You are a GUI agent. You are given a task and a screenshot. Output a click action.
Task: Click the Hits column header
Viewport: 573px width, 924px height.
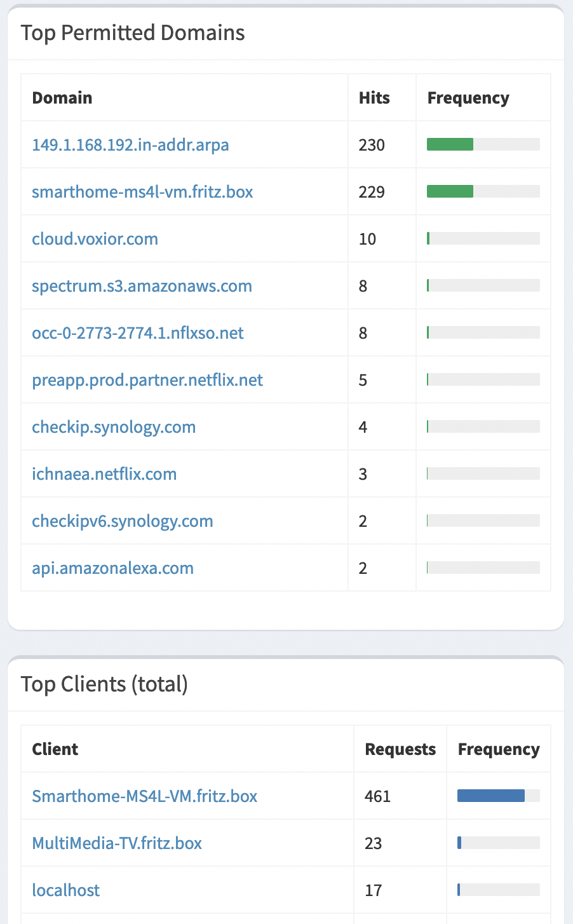[374, 98]
